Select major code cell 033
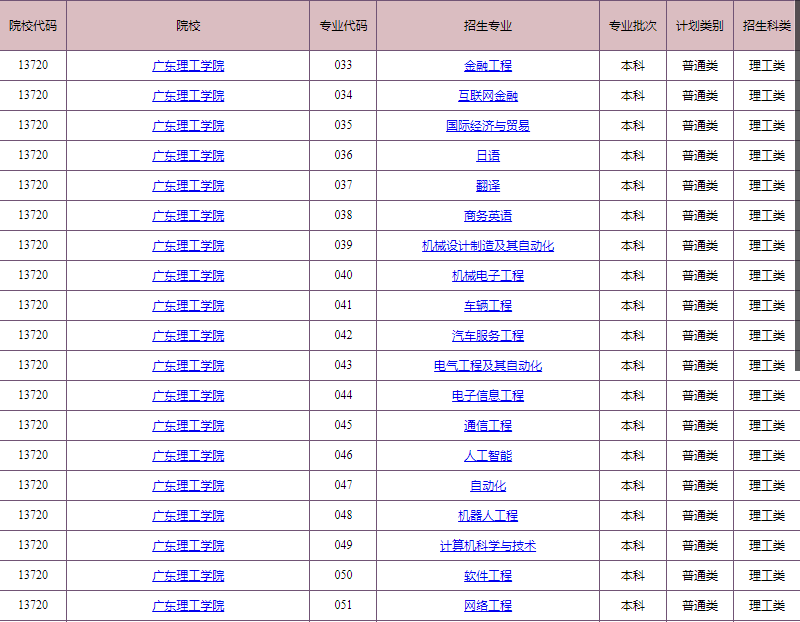 pyautogui.click(x=343, y=65)
